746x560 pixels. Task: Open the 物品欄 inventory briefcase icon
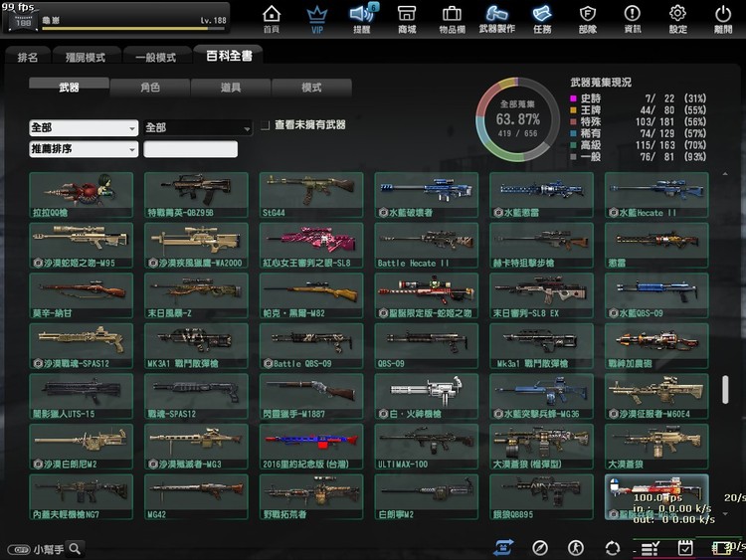(452, 19)
